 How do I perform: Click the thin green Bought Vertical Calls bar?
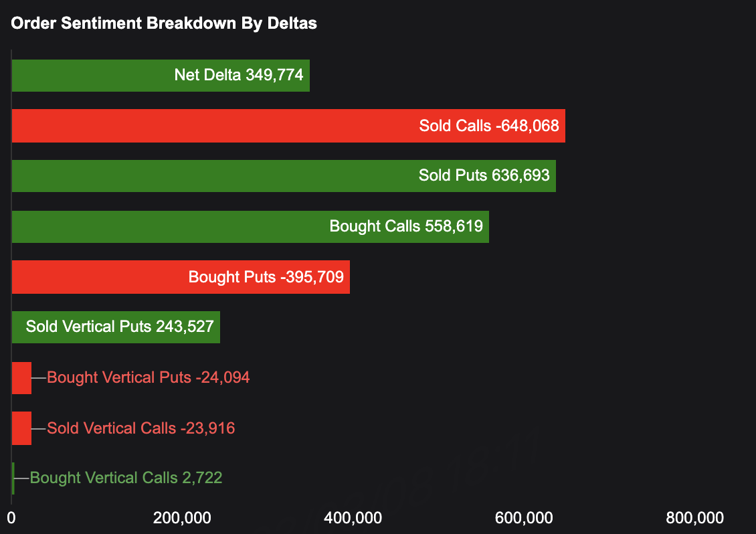[13, 478]
